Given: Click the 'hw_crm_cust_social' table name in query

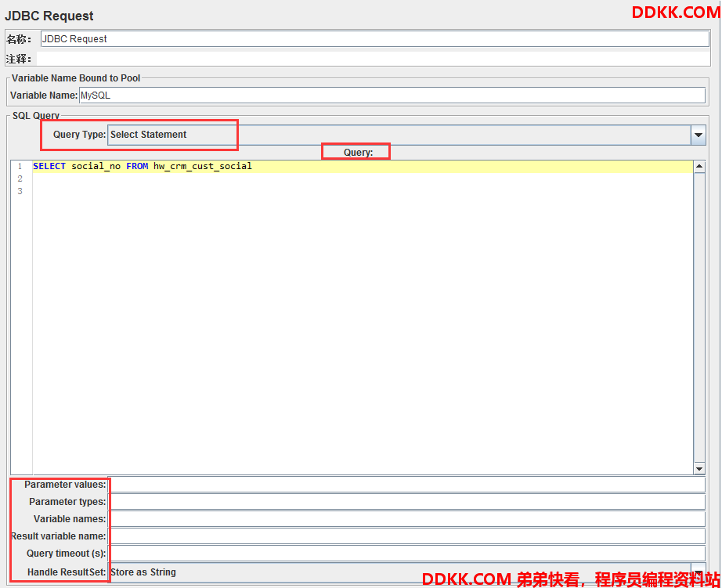Looking at the screenshot, I should click(x=203, y=166).
